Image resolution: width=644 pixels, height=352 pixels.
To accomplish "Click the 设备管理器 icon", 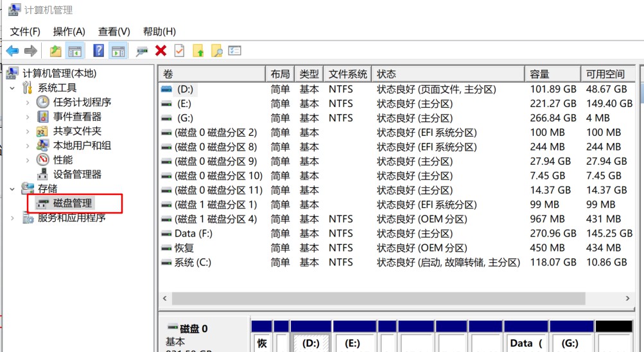I will click(x=42, y=174).
